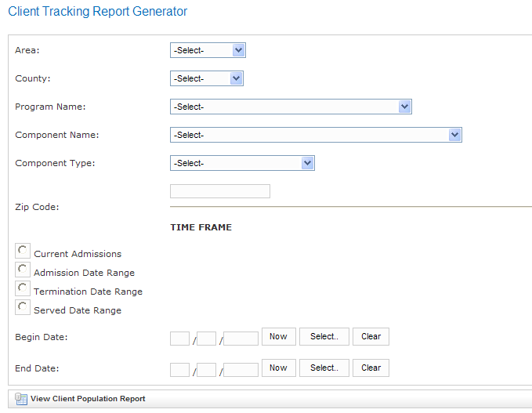Click the End Date month field
This screenshot has height=413, width=532.
(x=179, y=370)
